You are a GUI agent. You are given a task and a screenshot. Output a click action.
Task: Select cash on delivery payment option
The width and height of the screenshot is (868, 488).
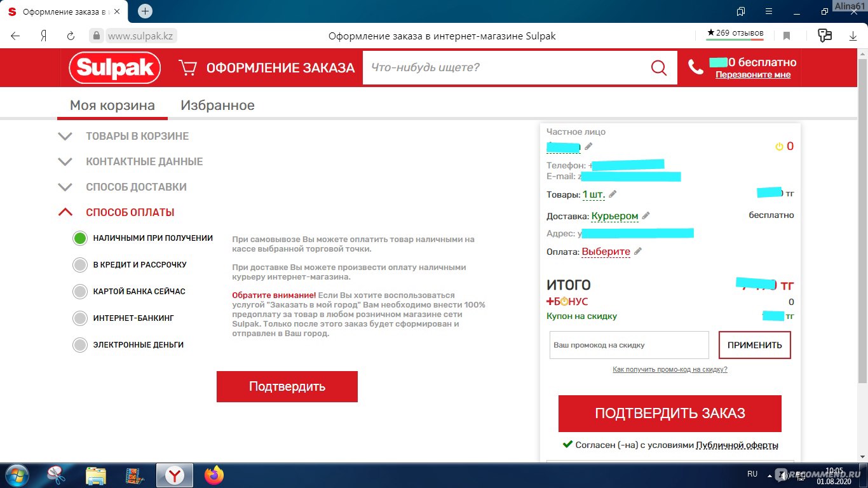click(x=79, y=238)
